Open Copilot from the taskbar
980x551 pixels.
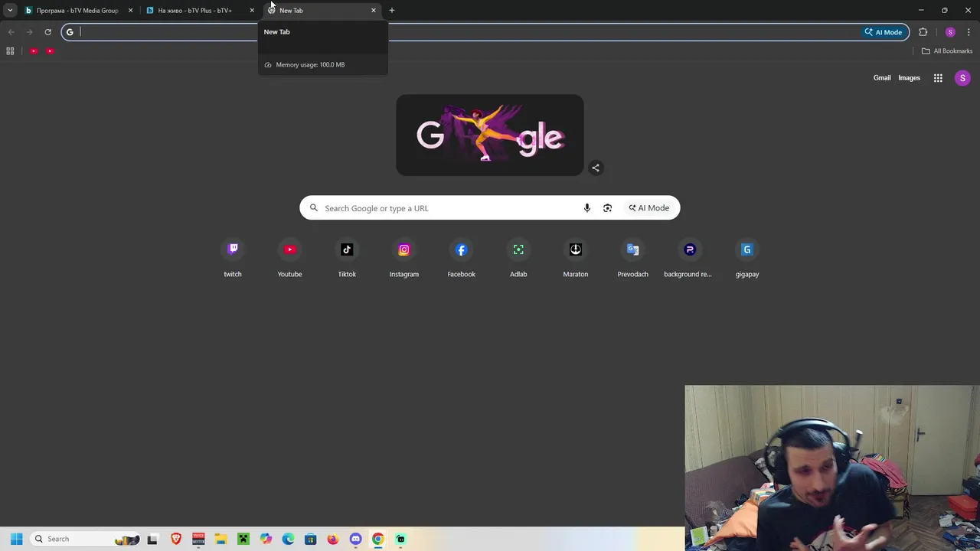coord(266,539)
